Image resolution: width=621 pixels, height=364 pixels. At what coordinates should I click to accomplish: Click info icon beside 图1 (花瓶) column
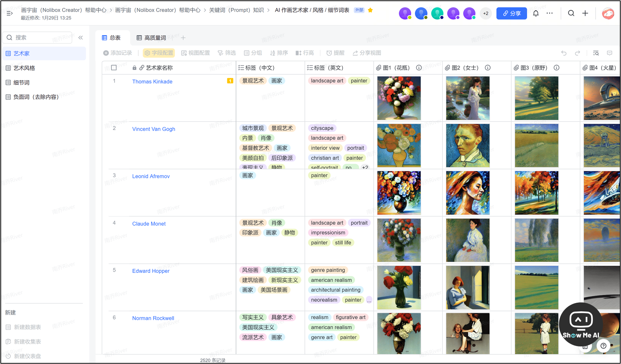click(419, 68)
